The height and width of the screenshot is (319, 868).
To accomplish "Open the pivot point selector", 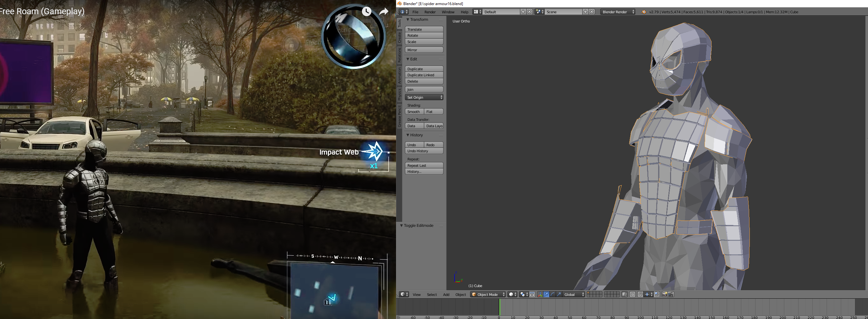I will 524,294.
